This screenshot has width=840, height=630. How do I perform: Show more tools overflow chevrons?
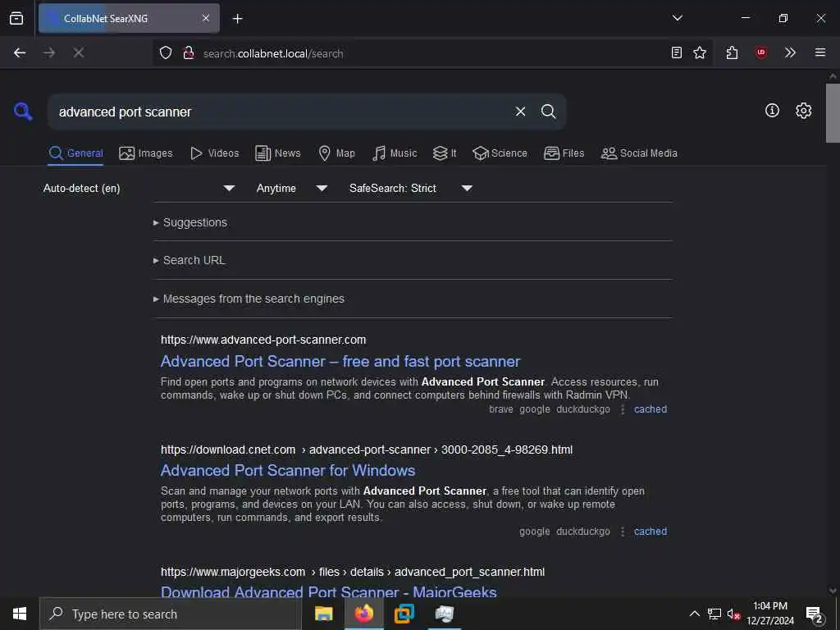coord(790,52)
